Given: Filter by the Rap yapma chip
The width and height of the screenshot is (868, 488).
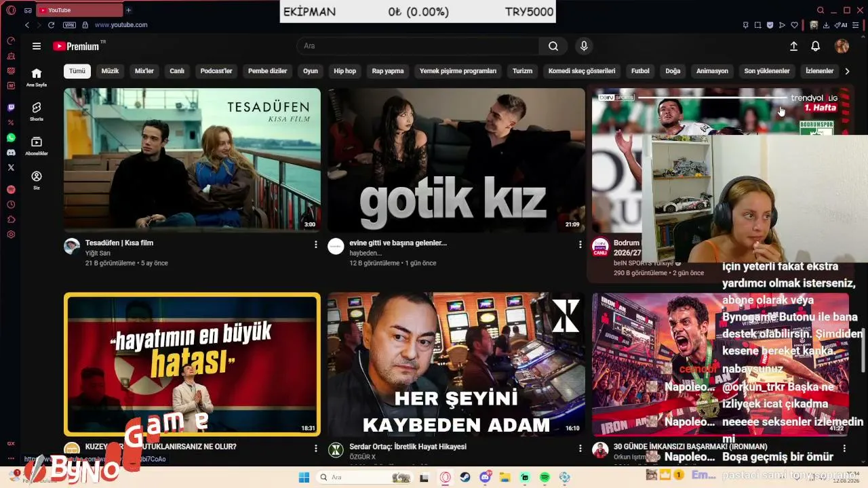Looking at the screenshot, I should [x=388, y=71].
